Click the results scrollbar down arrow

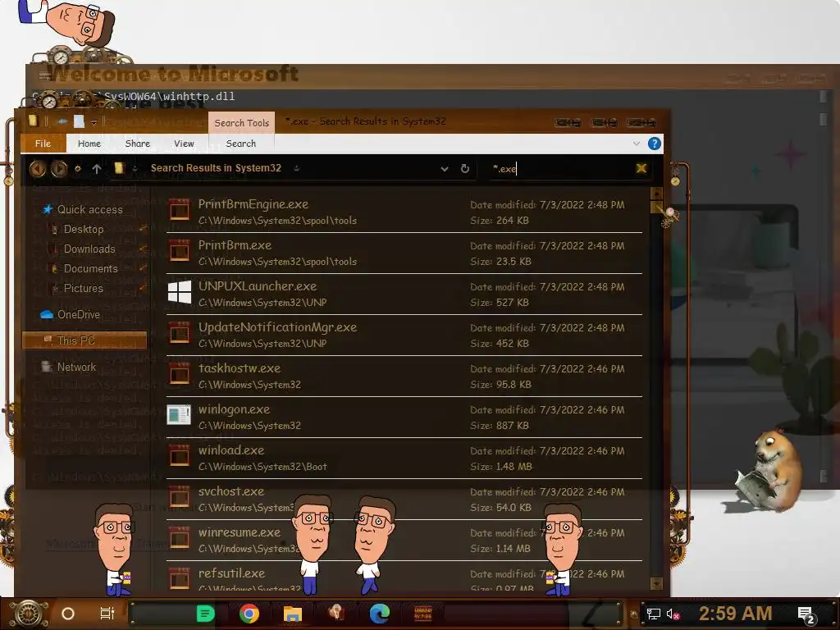656,583
